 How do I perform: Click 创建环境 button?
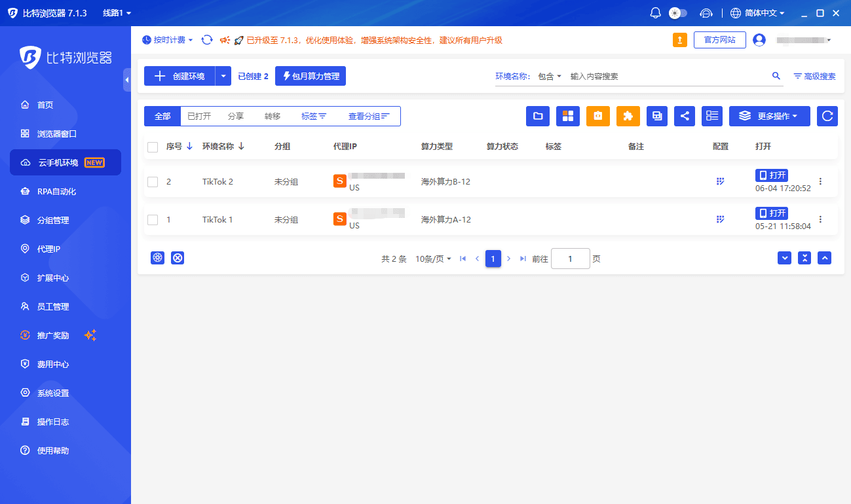point(180,76)
